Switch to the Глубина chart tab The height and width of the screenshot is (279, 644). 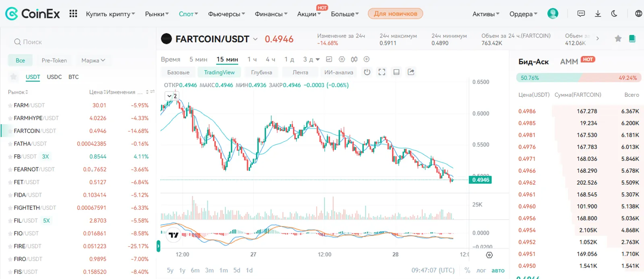coord(262,72)
